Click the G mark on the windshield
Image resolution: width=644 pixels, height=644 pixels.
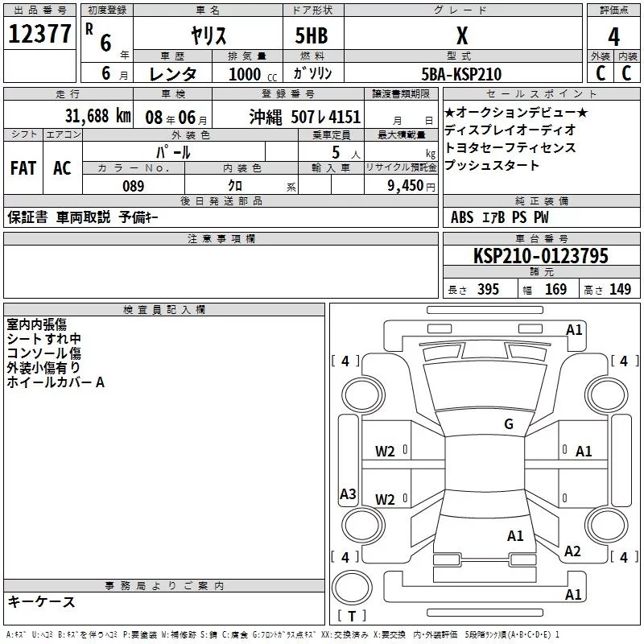(508, 424)
